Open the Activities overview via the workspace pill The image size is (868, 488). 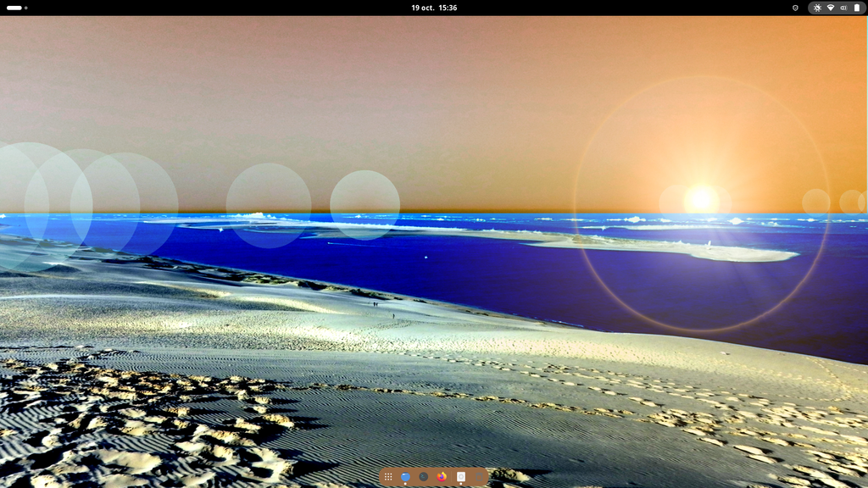coord(14,8)
